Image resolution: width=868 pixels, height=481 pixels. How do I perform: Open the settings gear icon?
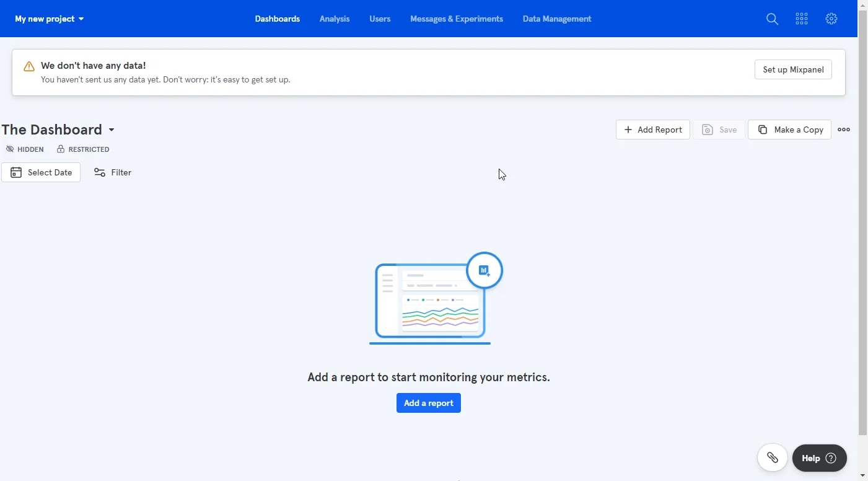point(831,19)
